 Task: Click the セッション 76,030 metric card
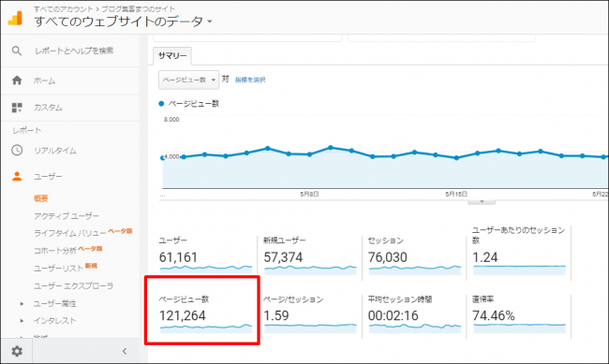tap(414, 255)
